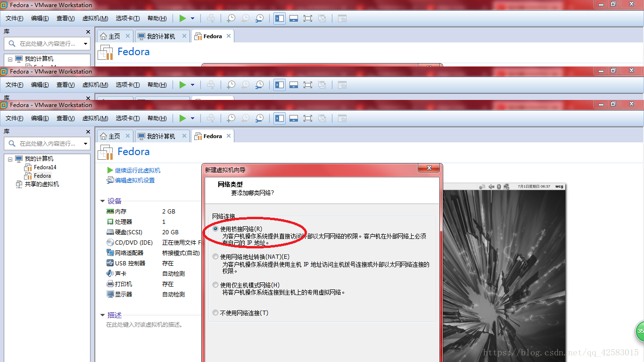This screenshot has height=362, width=644.
Task: Enter full screen via frontmost window toolbar icon
Action: click(x=308, y=118)
